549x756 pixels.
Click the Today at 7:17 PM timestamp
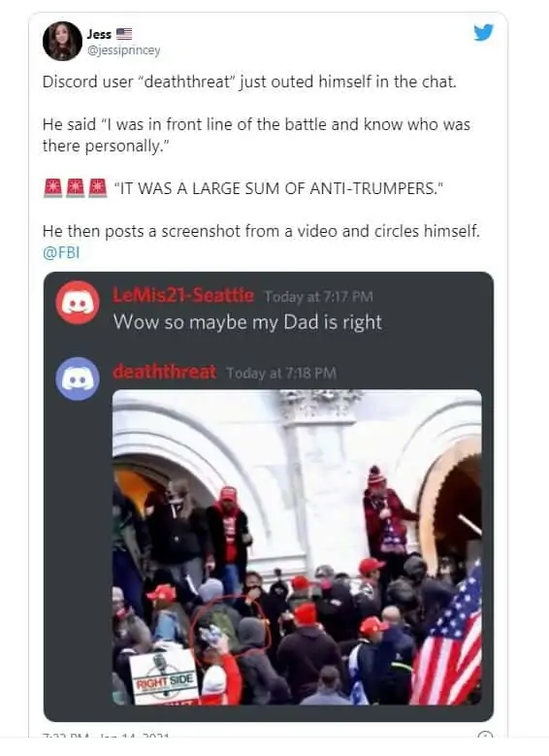pyautogui.click(x=318, y=297)
